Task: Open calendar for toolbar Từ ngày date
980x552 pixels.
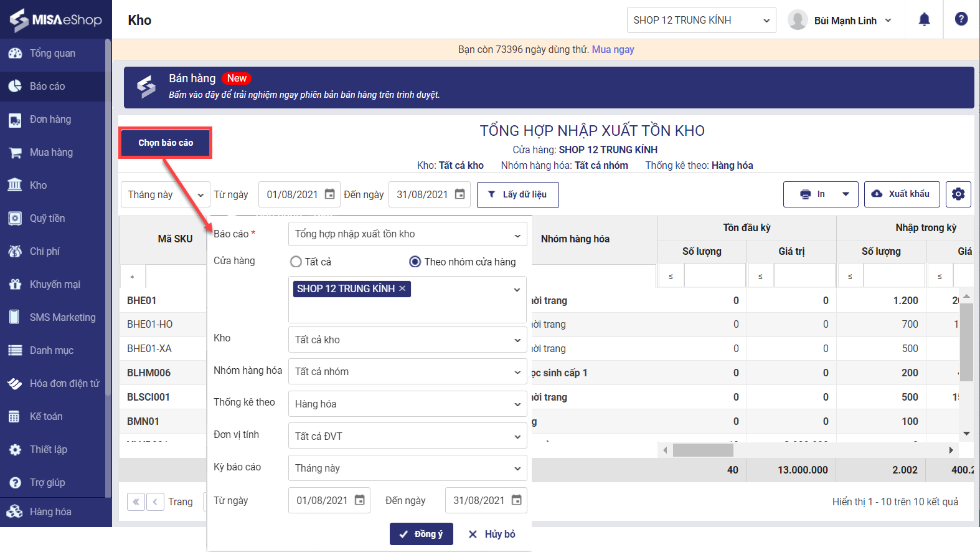Action: click(x=330, y=194)
